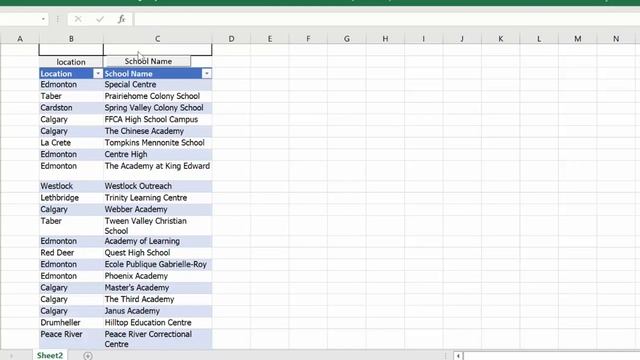The width and height of the screenshot is (640, 360).
Task: Select the Cardston location cell
Action: point(71,108)
